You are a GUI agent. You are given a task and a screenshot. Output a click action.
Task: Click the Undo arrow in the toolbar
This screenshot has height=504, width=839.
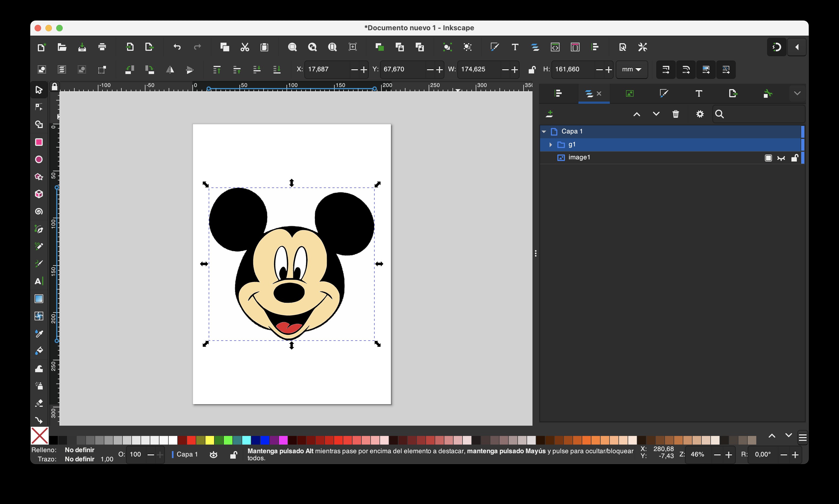(x=177, y=47)
